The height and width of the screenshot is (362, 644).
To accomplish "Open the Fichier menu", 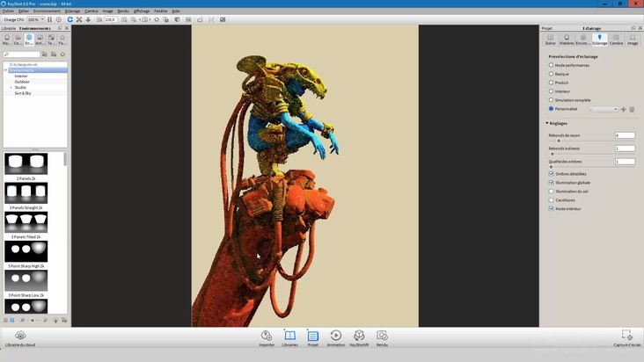I will click(x=8, y=11).
